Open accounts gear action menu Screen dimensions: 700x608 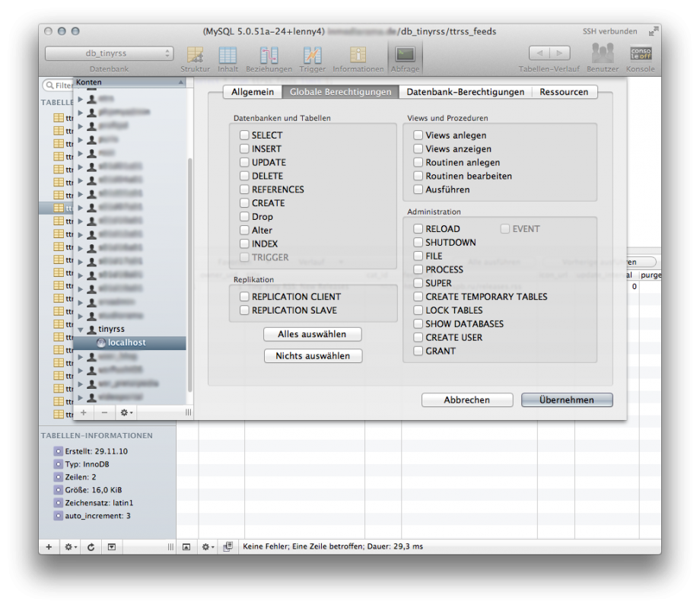[126, 412]
